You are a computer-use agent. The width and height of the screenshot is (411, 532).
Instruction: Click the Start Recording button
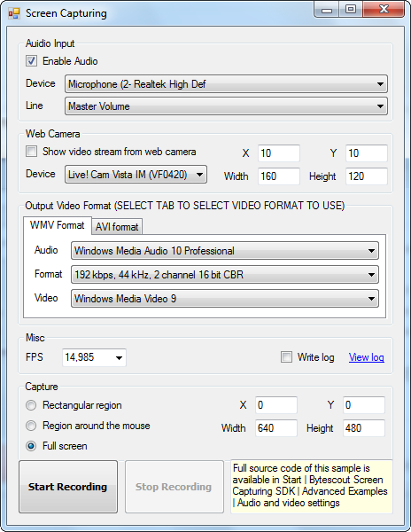68,487
